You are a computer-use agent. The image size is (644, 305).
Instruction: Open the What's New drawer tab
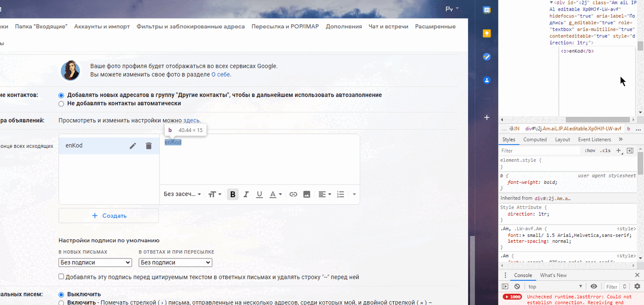click(x=553, y=276)
